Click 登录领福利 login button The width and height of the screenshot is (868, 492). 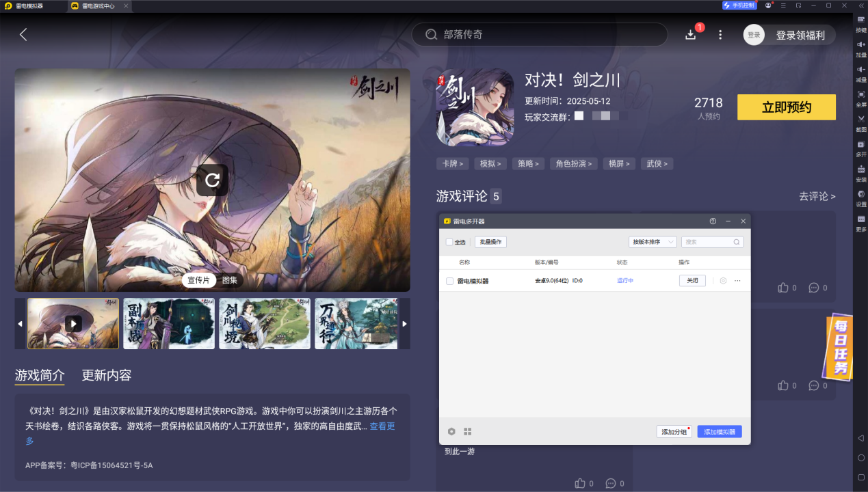800,35
